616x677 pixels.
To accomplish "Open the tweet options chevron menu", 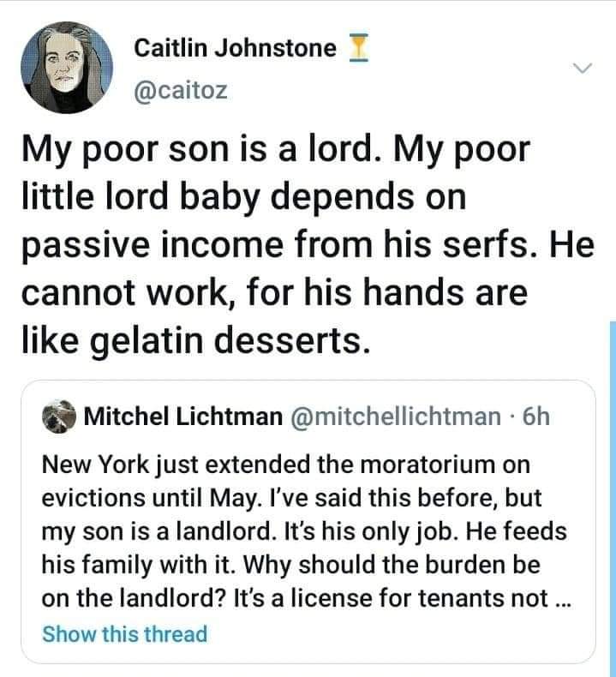I will coord(582,68).
